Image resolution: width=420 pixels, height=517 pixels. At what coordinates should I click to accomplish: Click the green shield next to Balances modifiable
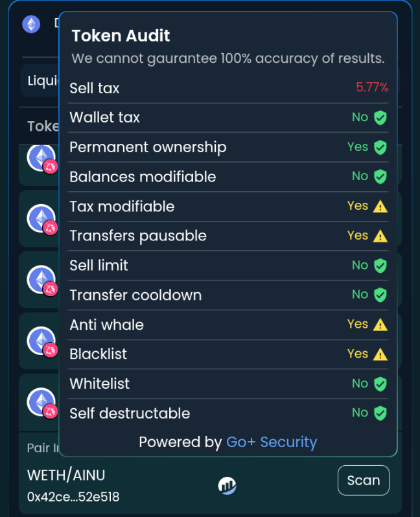pos(380,177)
